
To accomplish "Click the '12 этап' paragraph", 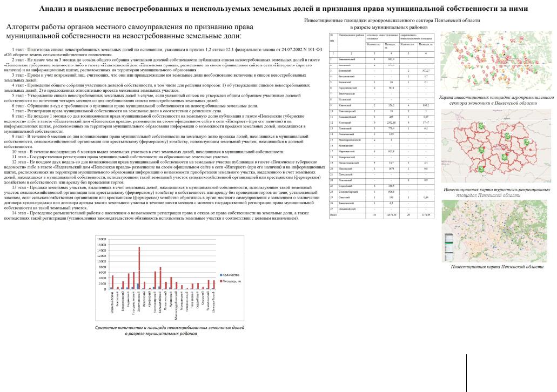I will click(164, 172).
